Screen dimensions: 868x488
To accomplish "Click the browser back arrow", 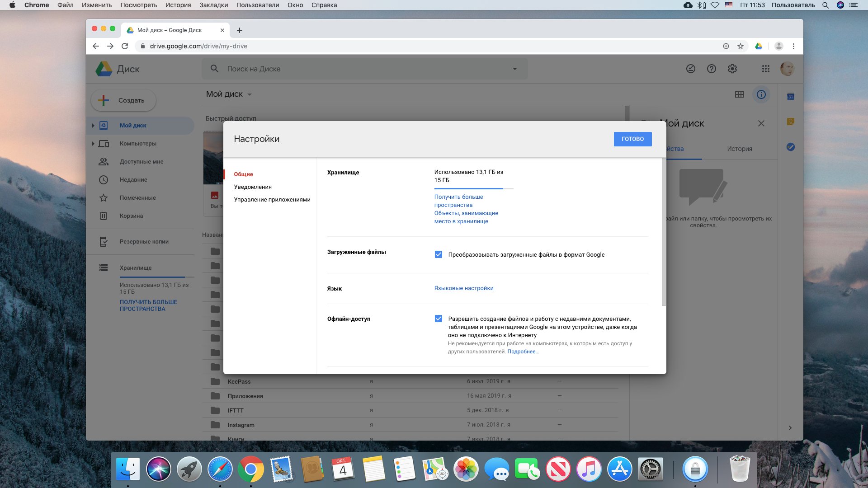I will pos(95,46).
